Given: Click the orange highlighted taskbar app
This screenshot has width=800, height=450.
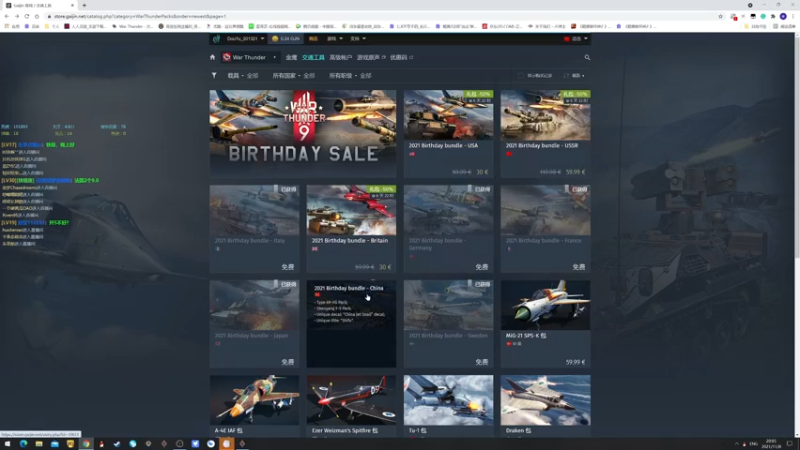Looking at the screenshot, I should 227,444.
